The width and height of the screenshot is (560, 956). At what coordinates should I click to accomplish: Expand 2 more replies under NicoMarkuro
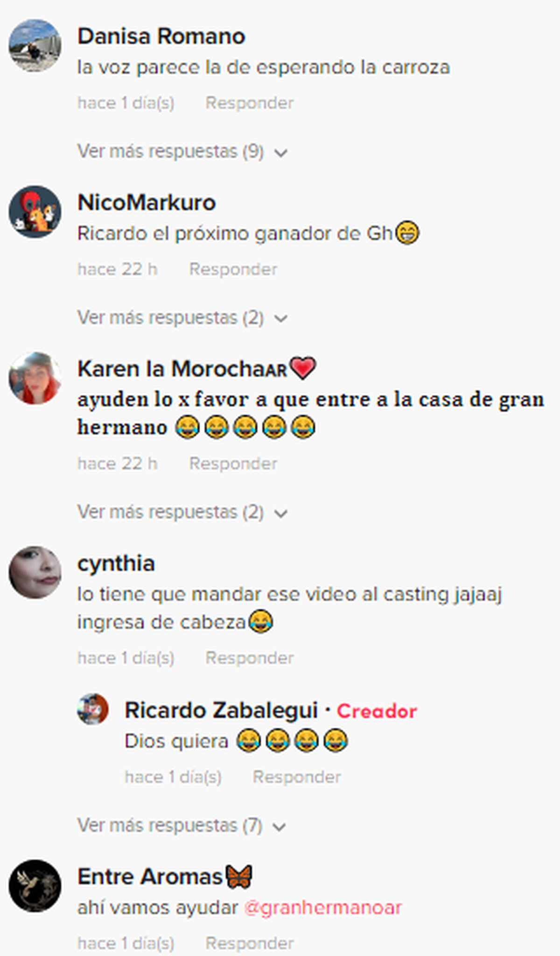click(182, 318)
